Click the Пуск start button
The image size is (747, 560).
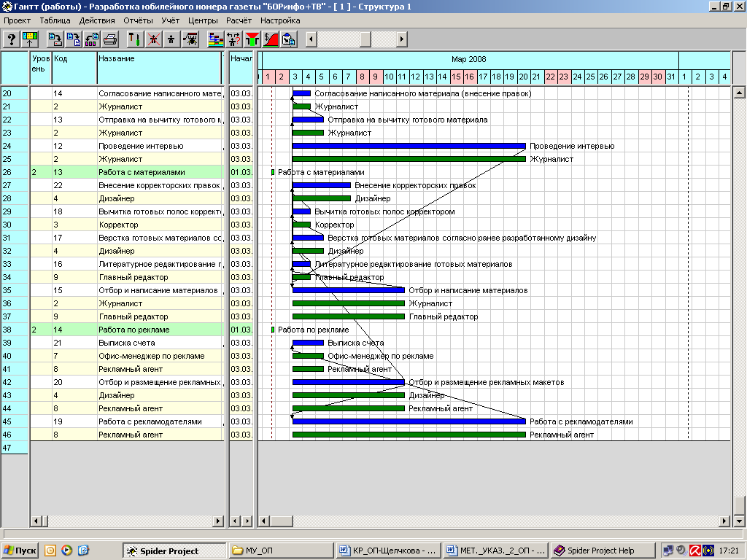[x=20, y=551]
